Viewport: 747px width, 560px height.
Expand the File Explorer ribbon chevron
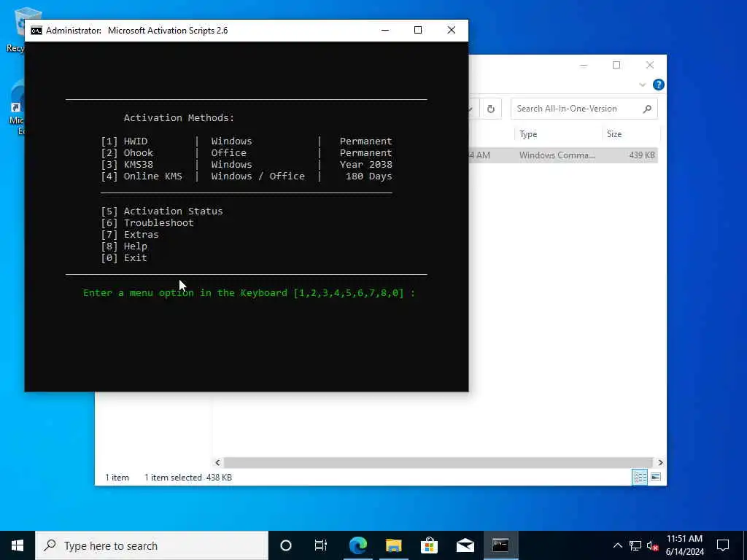click(x=642, y=85)
